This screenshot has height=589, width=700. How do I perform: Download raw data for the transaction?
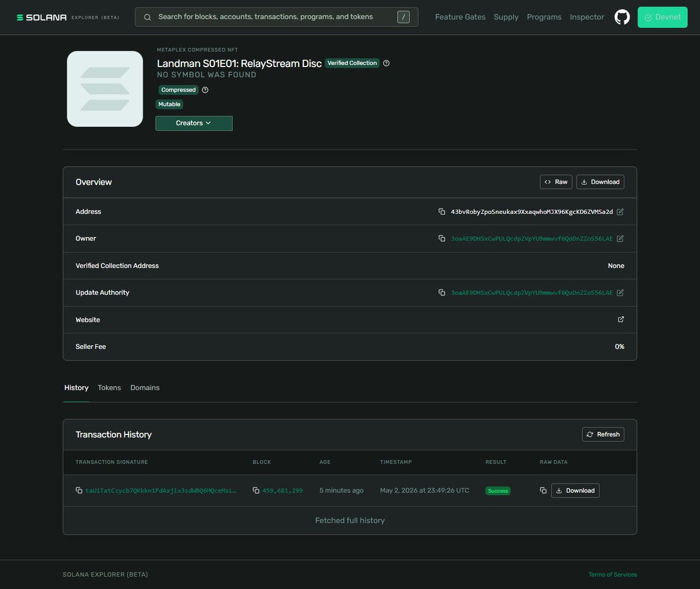pyautogui.click(x=575, y=490)
